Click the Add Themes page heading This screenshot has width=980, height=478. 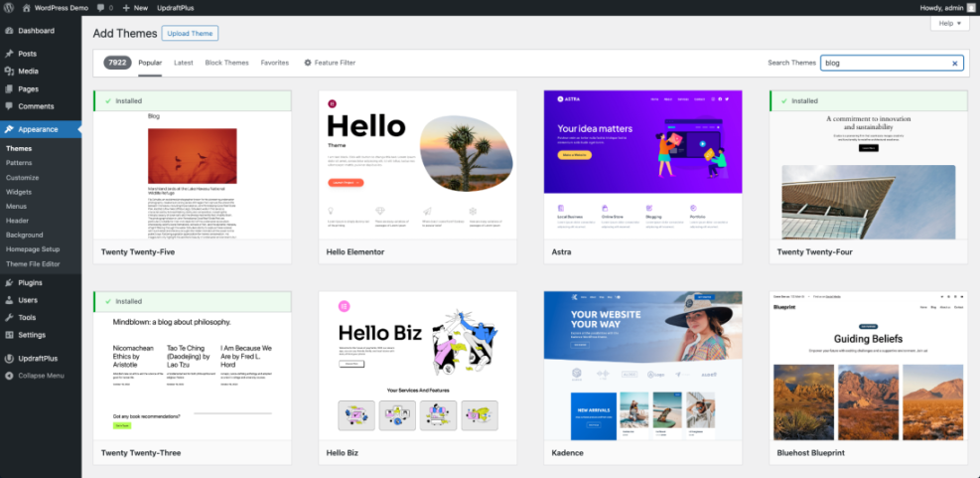click(x=123, y=33)
